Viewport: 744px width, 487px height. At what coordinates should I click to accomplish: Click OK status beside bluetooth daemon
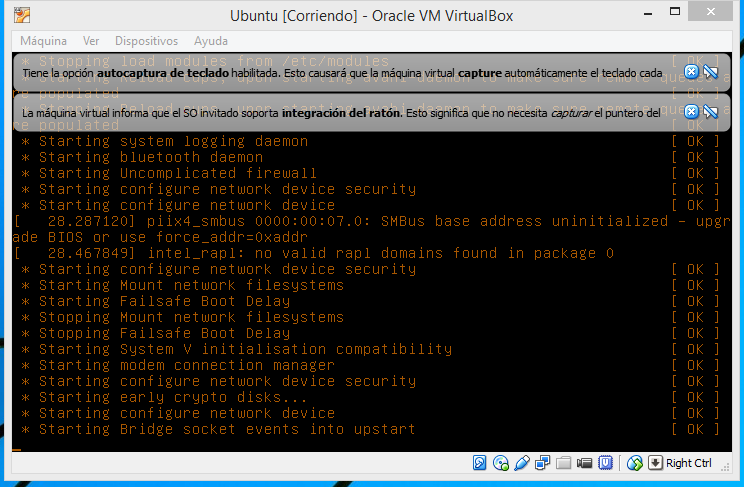point(696,157)
